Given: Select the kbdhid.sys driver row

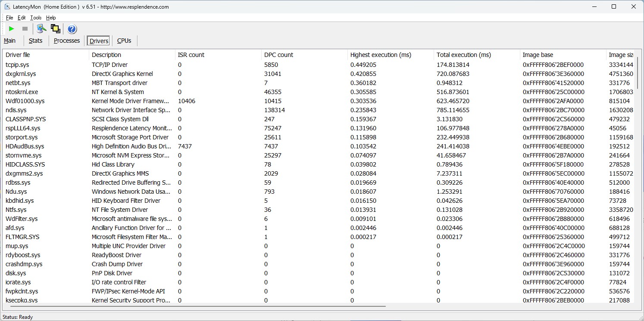Looking at the screenshot, I should [319, 201].
